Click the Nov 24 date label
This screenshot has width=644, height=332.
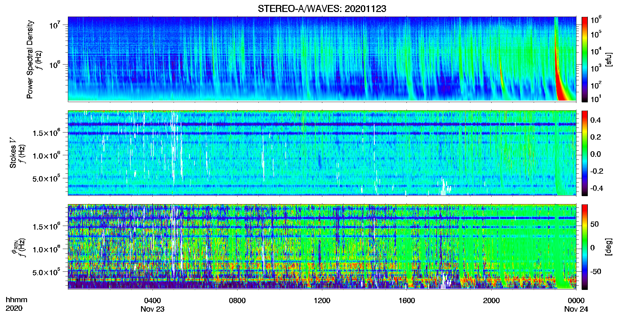(576, 309)
